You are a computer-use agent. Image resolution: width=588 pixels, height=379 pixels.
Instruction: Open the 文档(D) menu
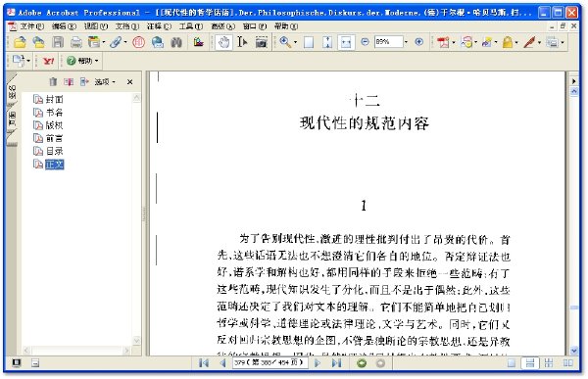[127, 26]
